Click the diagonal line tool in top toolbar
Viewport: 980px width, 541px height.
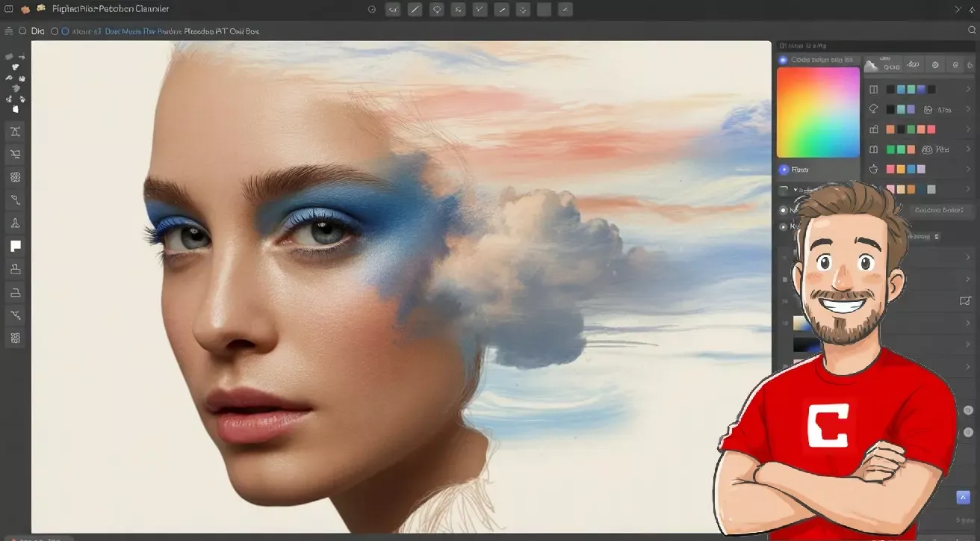415,10
